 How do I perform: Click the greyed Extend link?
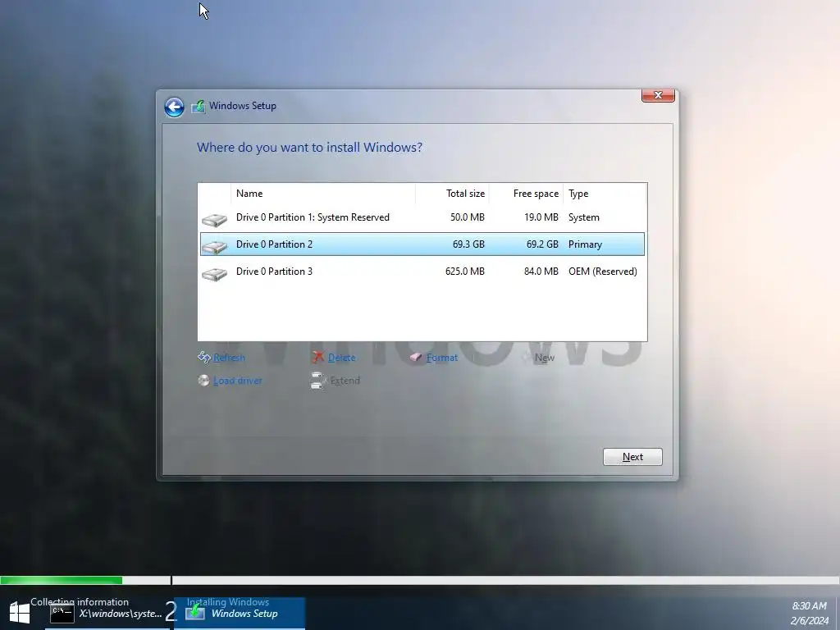coord(345,381)
